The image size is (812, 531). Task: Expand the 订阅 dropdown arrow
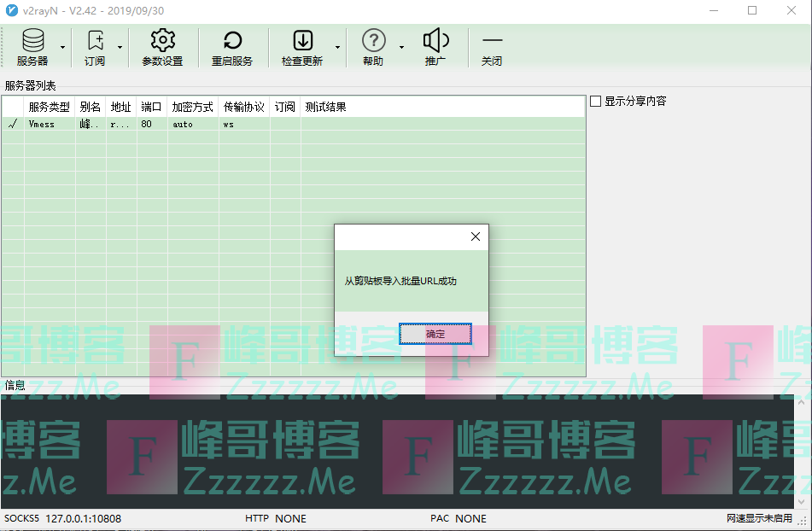coord(120,47)
